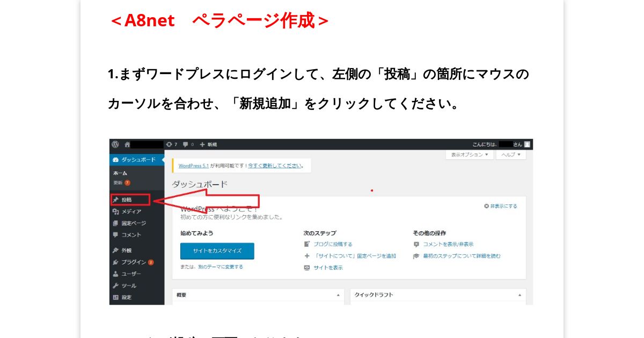Click the サイトをカスタマイズ button

pyautogui.click(x=217, y=251)
